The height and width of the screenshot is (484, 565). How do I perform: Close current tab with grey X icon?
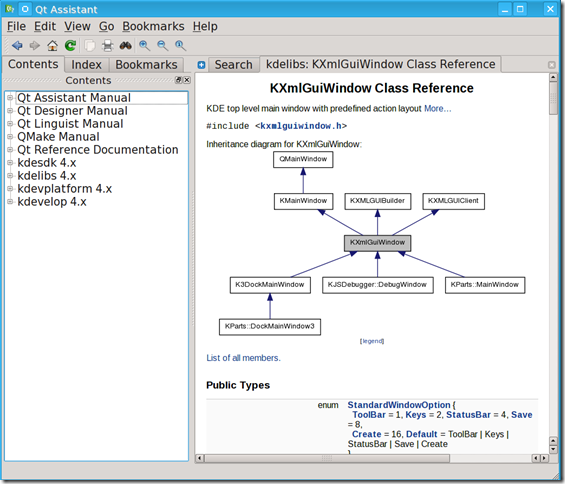[x=552, y=65]
